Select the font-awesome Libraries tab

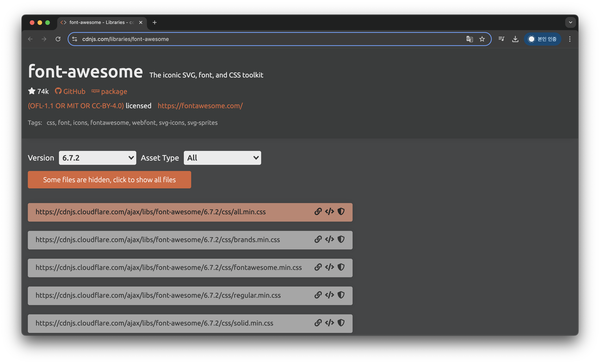(x=102, y=22)
